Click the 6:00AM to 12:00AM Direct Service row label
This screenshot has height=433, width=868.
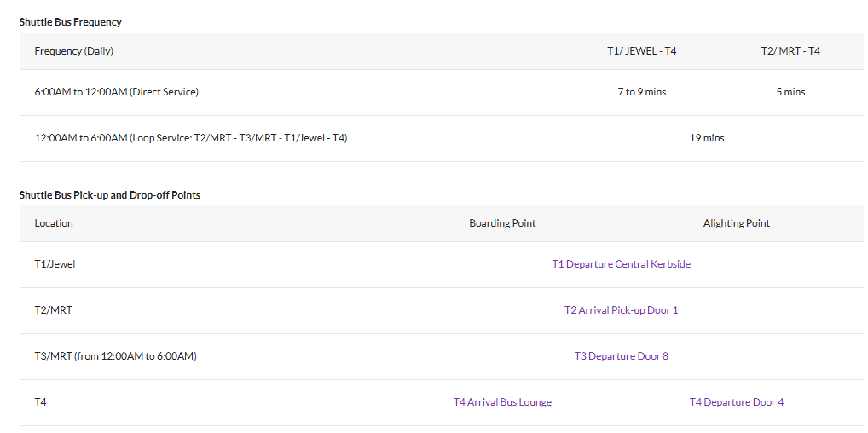[x=117, y=92]
